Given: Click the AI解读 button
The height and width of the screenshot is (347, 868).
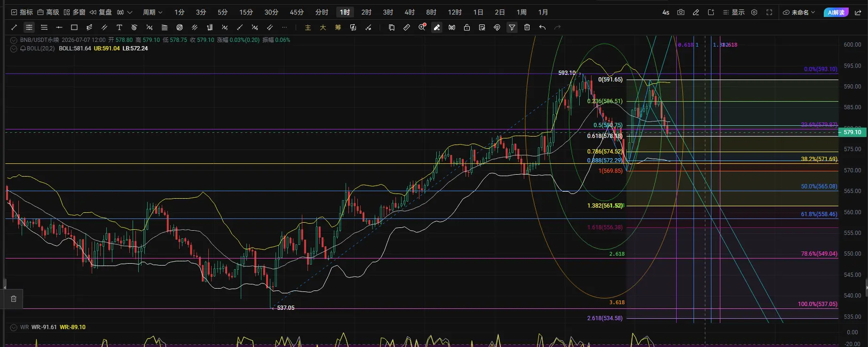Looking at the screenshot, I should [836, 12].
